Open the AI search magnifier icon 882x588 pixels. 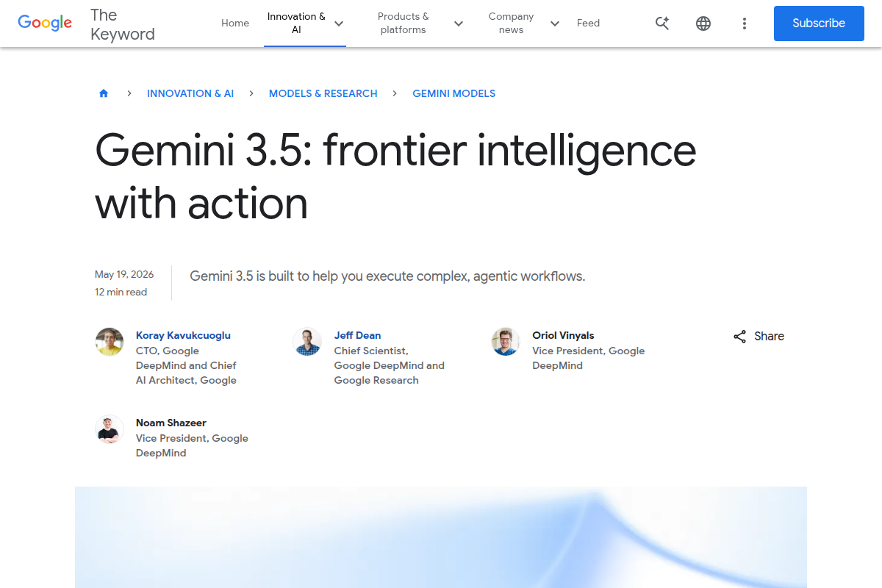pos(662,24)
